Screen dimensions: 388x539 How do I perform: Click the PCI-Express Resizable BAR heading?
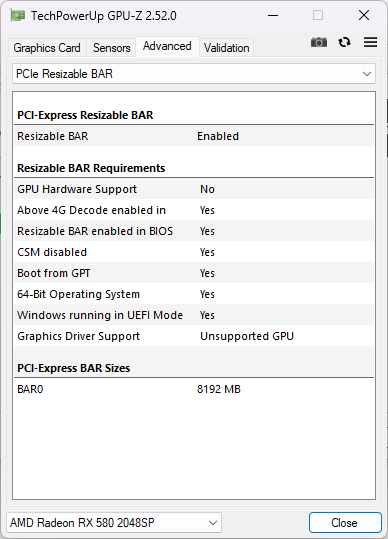(x=85, y=115)
